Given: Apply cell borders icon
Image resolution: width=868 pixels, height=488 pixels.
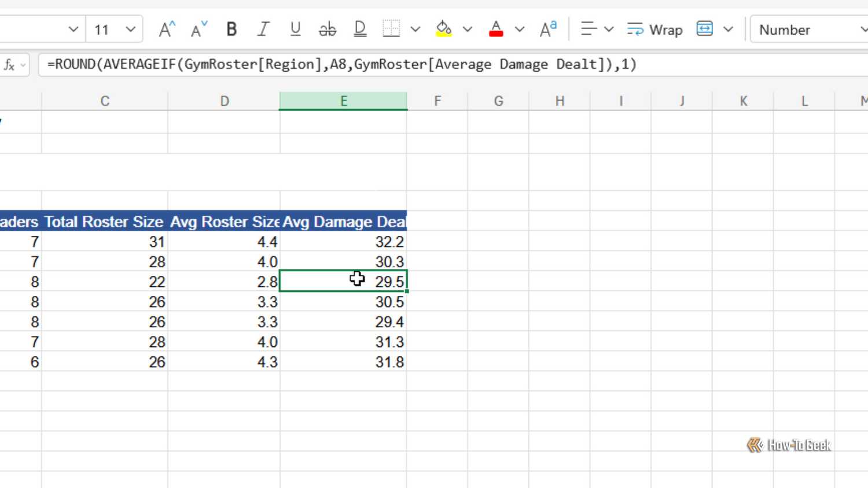Looking at the screenshot, I should (x=391, y=29).
